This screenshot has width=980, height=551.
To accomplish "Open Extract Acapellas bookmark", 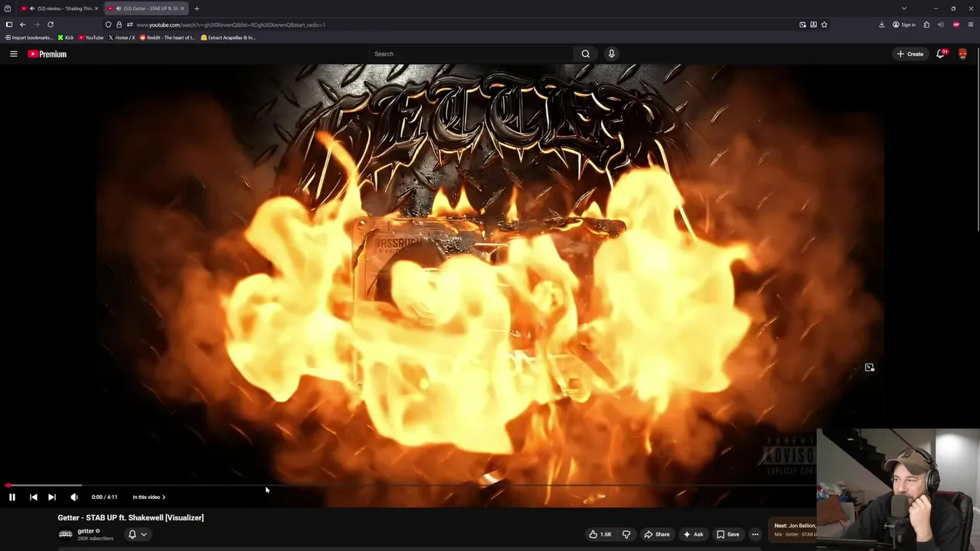I will pyautogui.click(x=228, y=37).
